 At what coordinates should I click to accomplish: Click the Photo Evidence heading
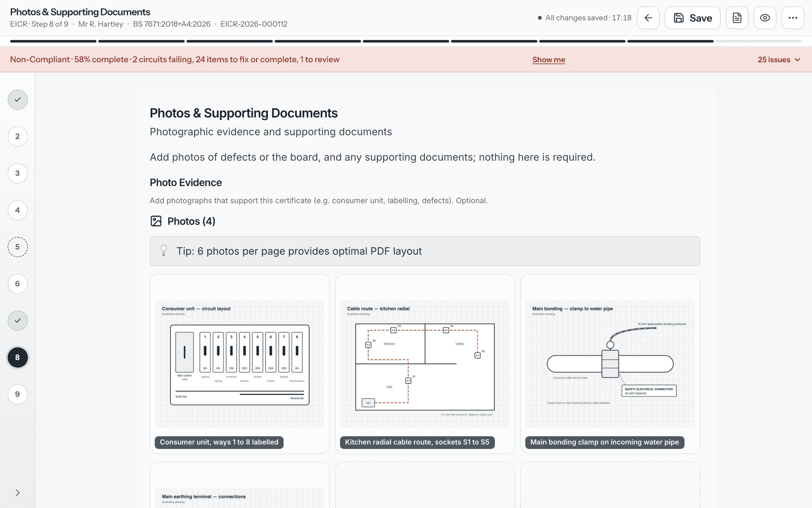pos(186,183)
